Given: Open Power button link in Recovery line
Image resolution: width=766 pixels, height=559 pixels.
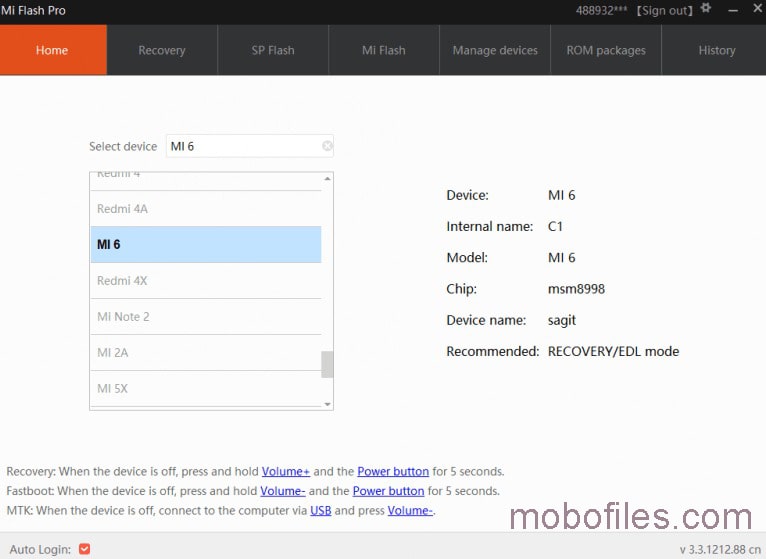Looking at the screenshot, I should click(393, 472).
